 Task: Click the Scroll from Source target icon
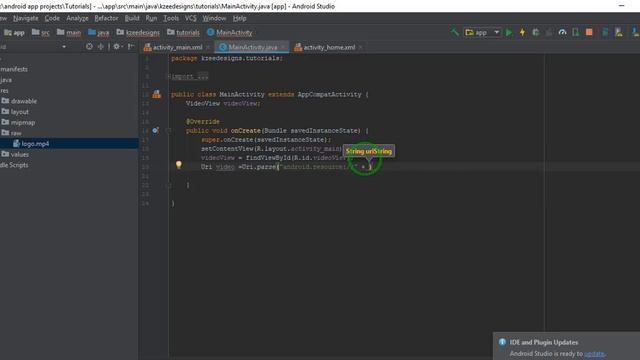(x=89, y=47)
